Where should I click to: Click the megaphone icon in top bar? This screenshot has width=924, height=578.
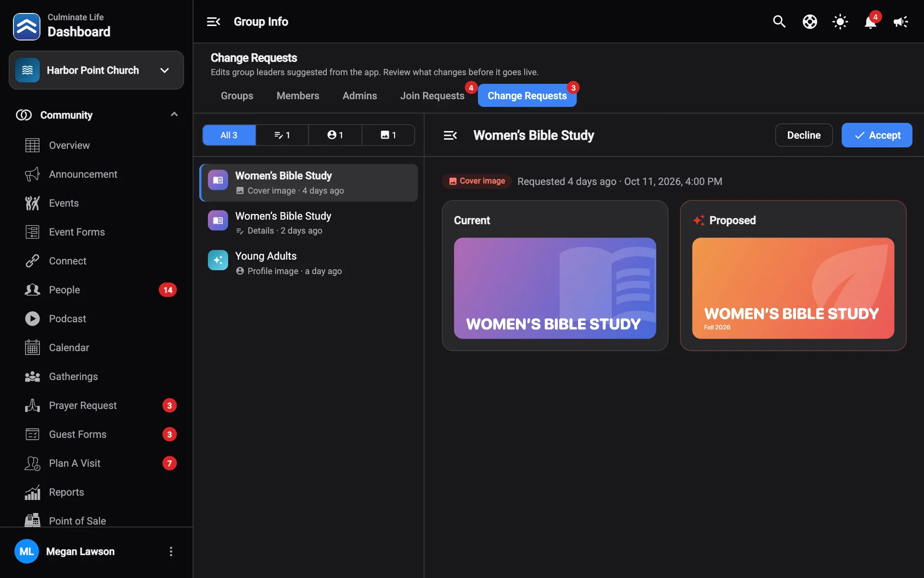coord(901,22)
